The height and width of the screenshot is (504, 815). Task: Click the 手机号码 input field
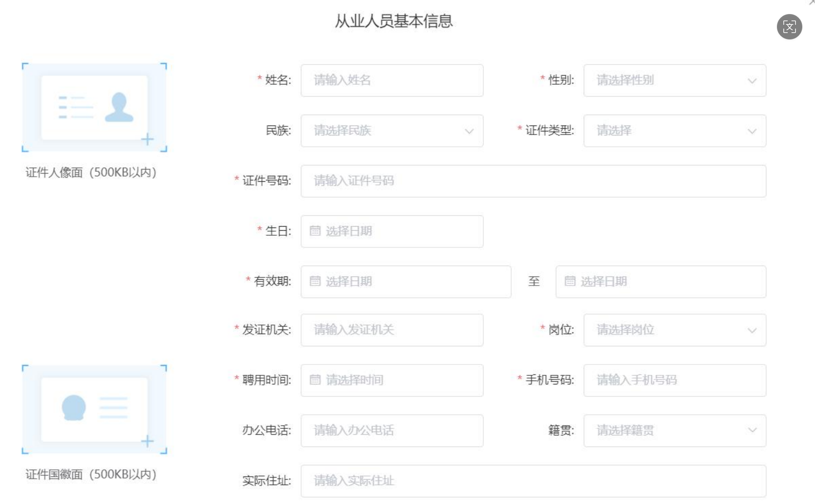[x=674, y=380]
